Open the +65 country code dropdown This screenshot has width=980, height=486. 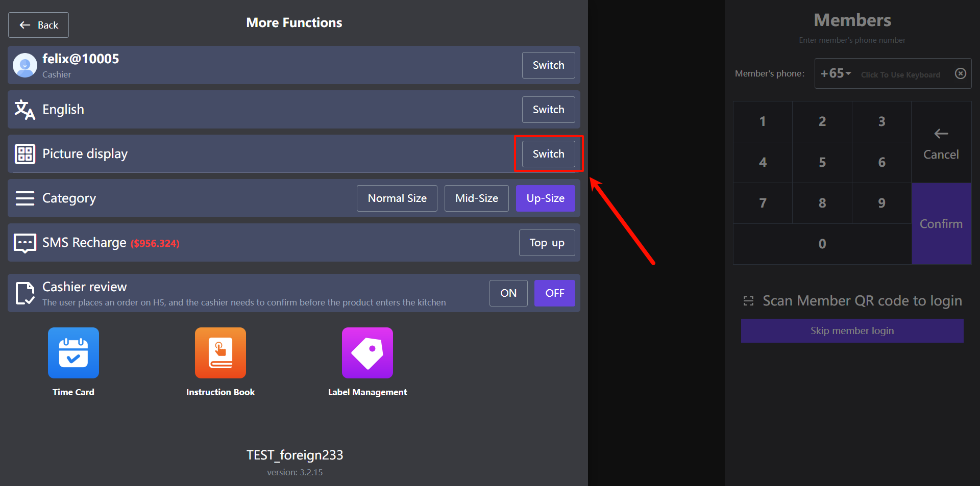coord(836,74)
